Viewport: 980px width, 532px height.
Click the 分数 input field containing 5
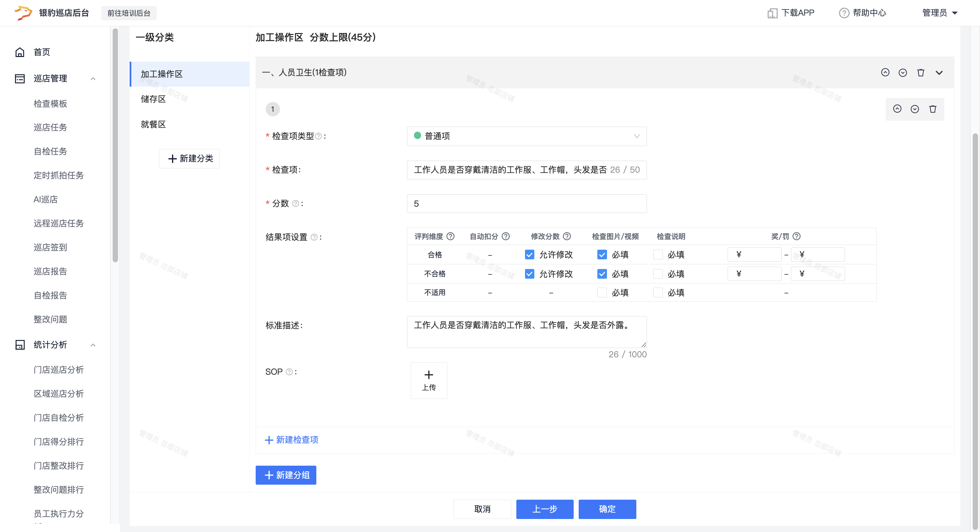pos(527,204)
